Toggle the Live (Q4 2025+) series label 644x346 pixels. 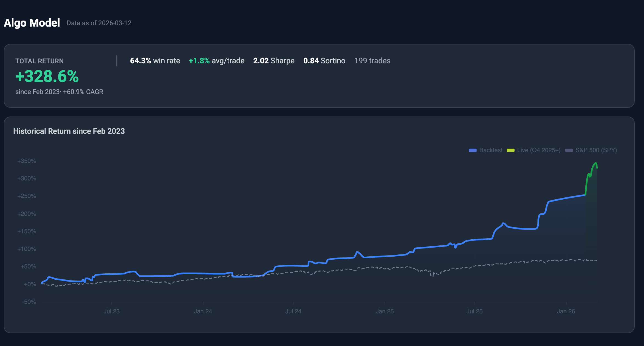click(x=539, y=150)
